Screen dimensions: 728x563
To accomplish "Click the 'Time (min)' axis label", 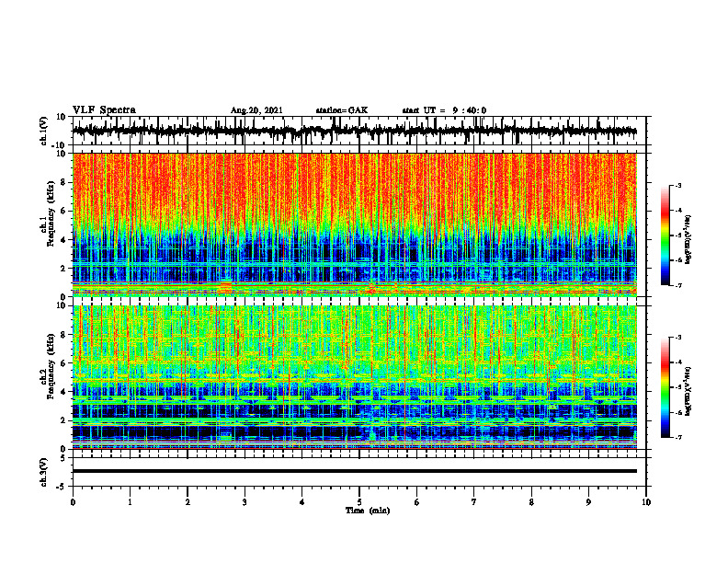I will click(x=368, y=511).
